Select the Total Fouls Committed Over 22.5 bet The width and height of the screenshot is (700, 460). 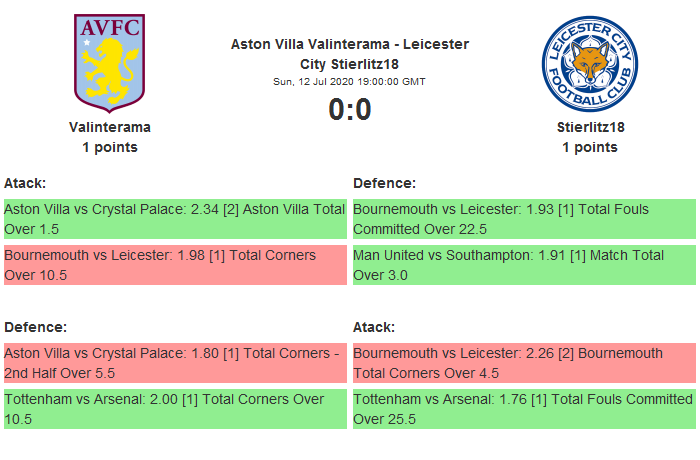[x=524, y=219]
